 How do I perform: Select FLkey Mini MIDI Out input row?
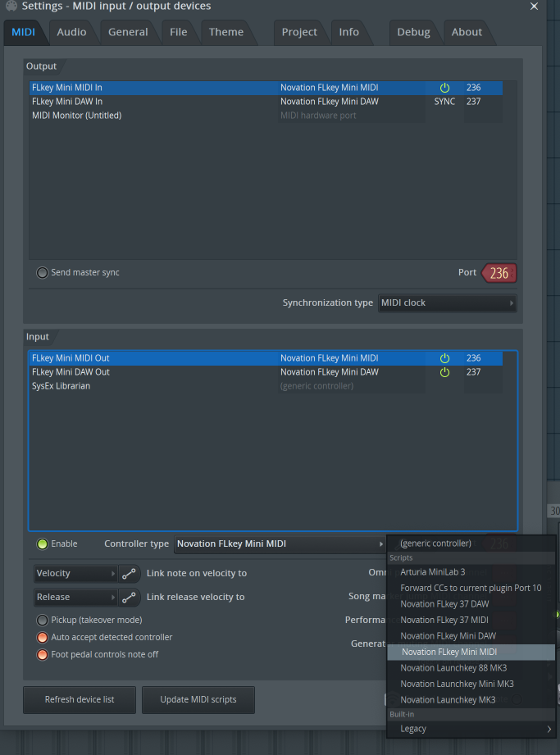point(266,358)
